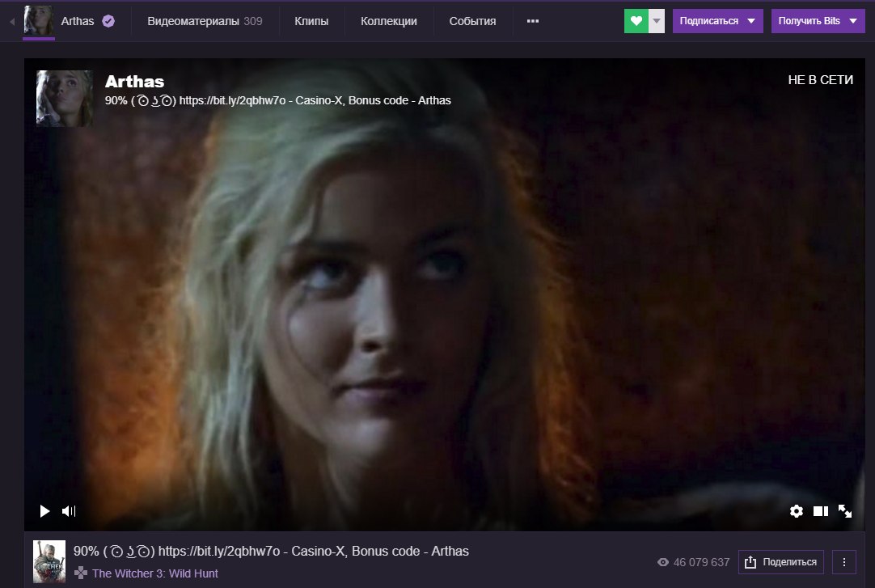
Task: Enter fullscreen mode
Action: click(845, 511)
